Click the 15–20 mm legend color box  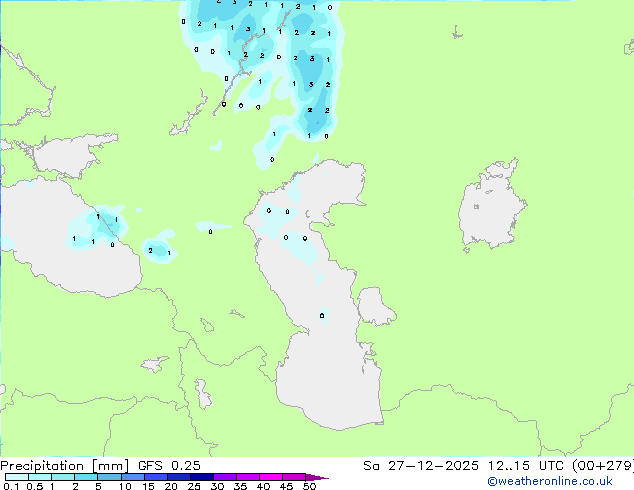[156, 477]
